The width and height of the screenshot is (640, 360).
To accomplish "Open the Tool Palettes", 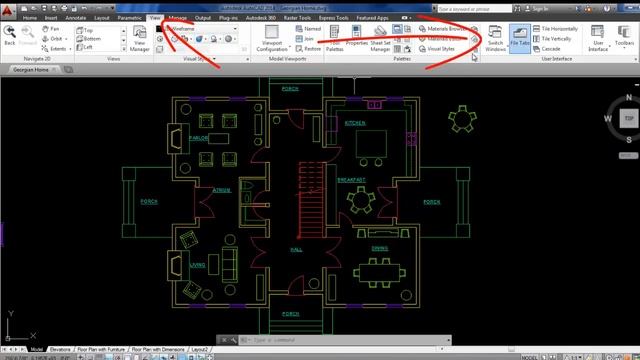I will [x=334, y=39].
